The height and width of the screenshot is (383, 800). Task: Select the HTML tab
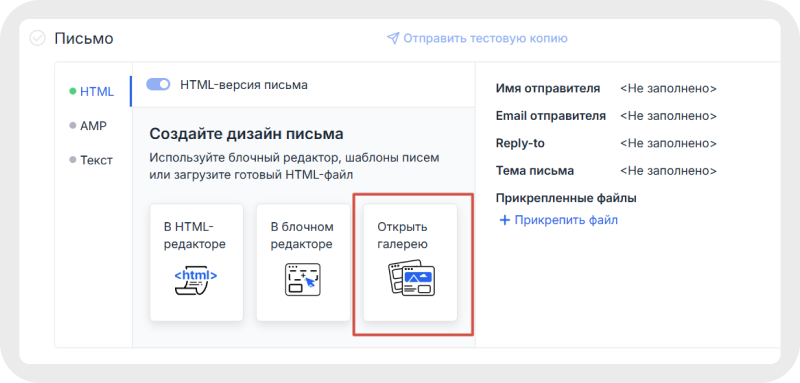(92, 92)
